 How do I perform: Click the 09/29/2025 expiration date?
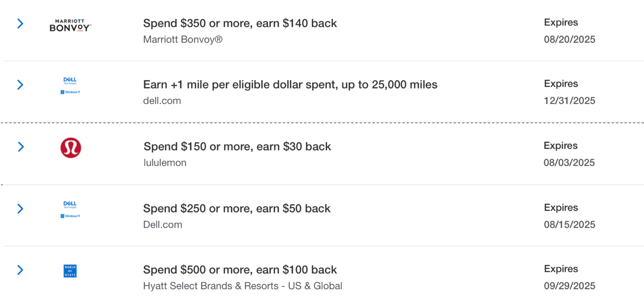[x=569, y=286]
